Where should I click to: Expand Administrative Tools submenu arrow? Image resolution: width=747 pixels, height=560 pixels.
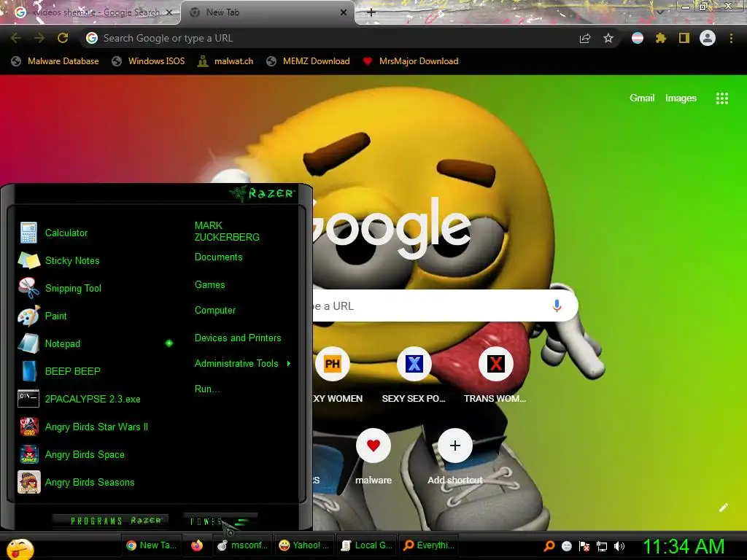tap(289, 363)
